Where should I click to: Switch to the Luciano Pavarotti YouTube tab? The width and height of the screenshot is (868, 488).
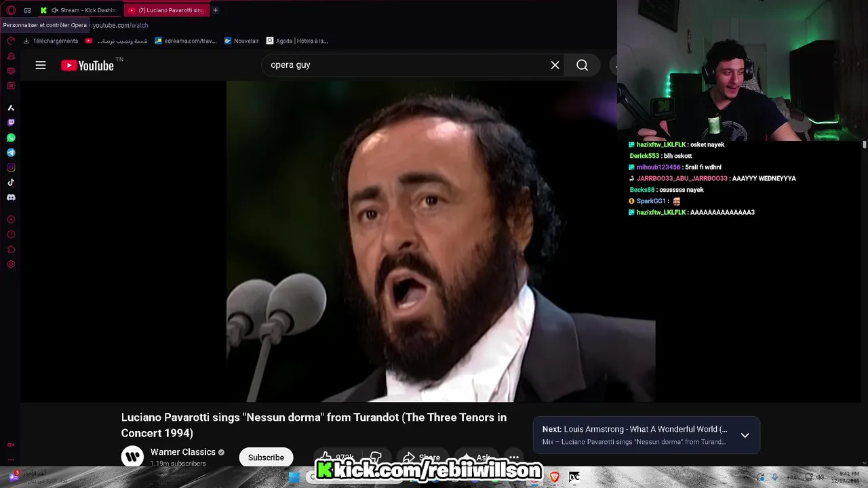click(x=167, y=10)
